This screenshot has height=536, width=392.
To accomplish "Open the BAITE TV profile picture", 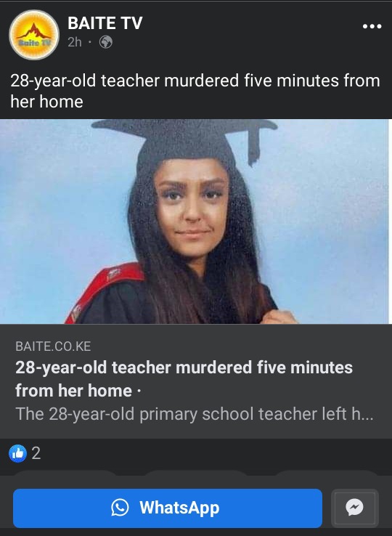I will pyautogui.click(x=34, y=35).
